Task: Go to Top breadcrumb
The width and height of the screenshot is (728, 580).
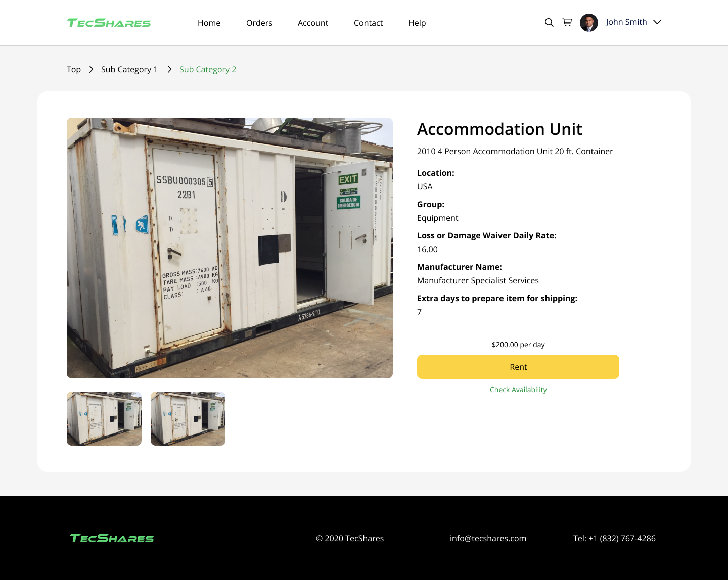Action: [x=74, y=69]
